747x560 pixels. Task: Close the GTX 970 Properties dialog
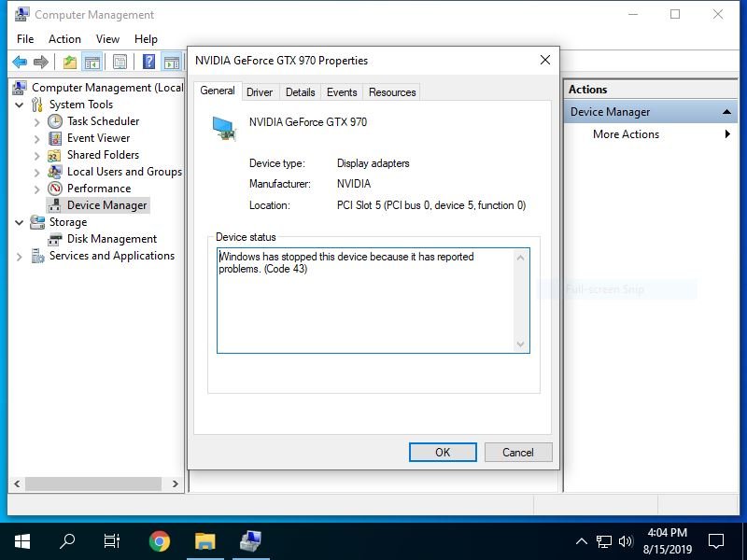545,60
